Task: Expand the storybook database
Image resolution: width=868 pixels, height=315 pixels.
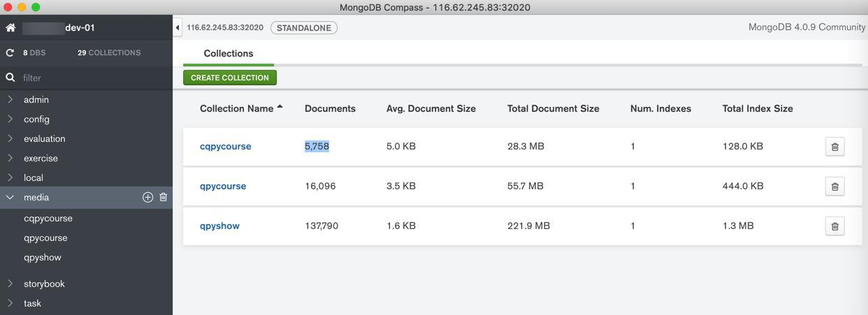Action: [10, 284]
